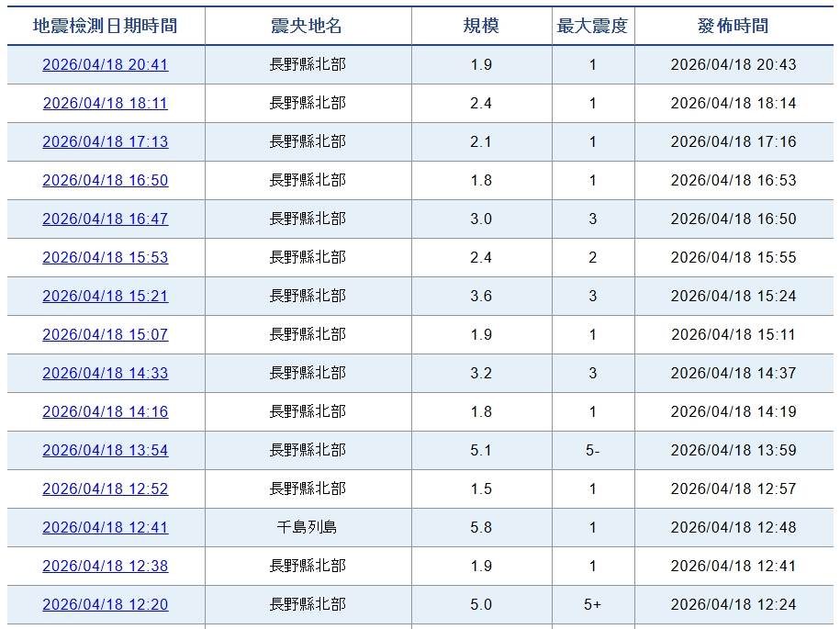
Task: Open the 2026/04/18 16:47 earthquake entry
Action: [x=106, y=219]
